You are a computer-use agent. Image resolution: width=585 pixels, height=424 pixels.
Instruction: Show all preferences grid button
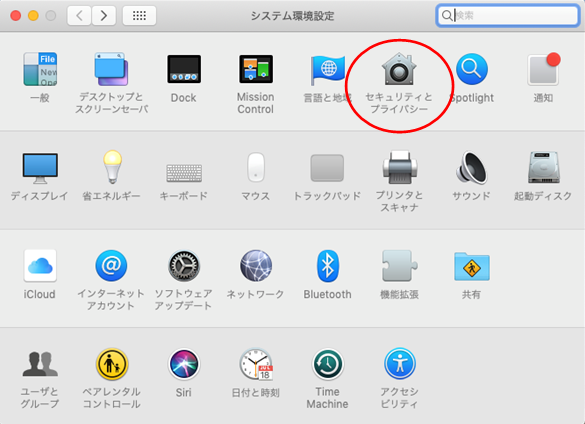[x=139, y=16]
